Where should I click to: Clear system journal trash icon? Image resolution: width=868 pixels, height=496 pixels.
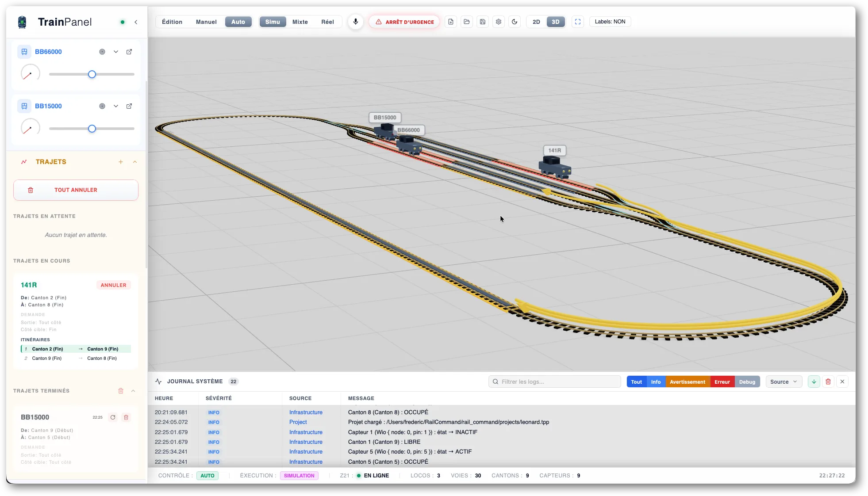(x=828, y=382)
